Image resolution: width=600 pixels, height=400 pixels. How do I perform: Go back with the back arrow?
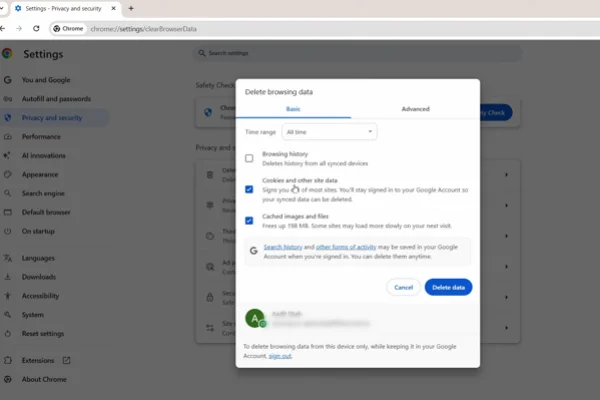pos(2,28)
